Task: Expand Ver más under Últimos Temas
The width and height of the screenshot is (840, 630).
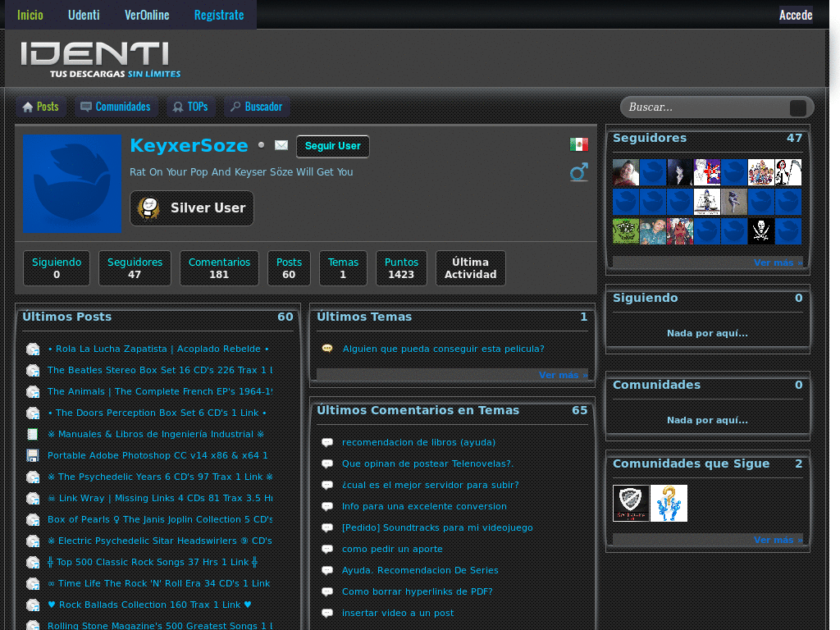Action: [x=563, y=375]
